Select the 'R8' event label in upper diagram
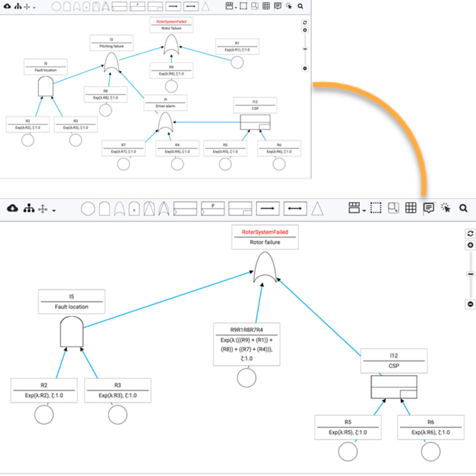Image resolution: width=476 pixels, height=476 pixels. (106, 94)
